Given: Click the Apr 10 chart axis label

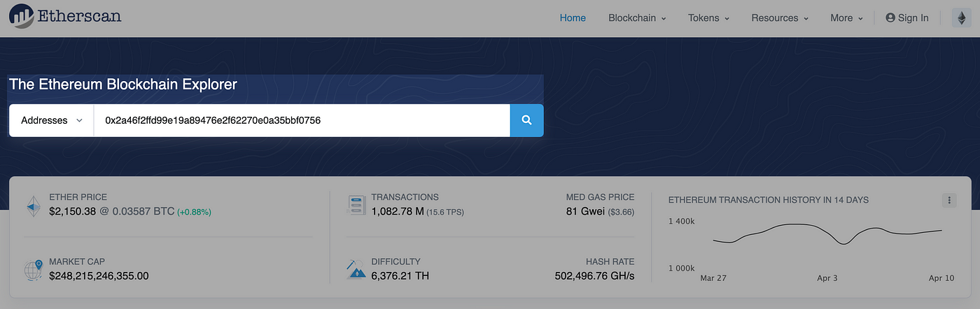Looking at the screenshot, I should click(941, 278).
